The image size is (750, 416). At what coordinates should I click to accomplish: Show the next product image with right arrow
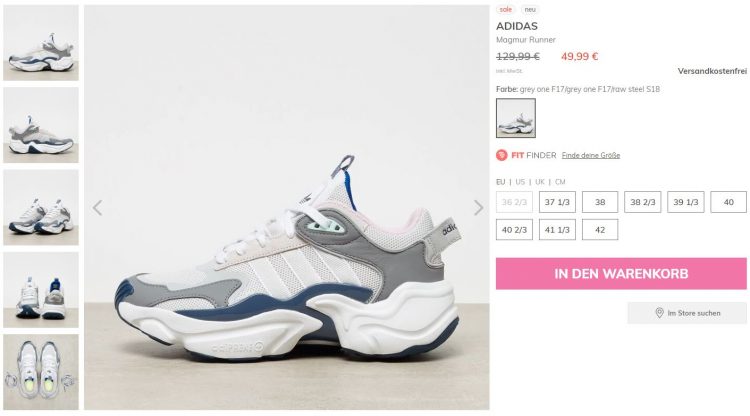point(478,208)
